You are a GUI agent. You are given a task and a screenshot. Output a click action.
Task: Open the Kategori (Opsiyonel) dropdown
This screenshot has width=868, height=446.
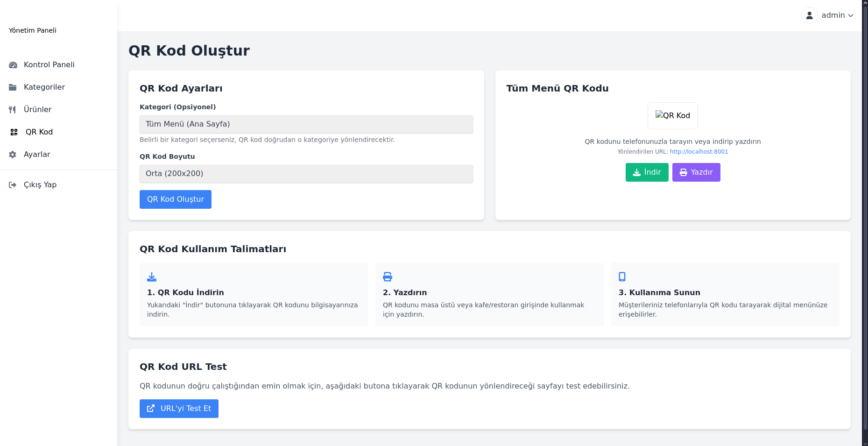(x=306, y=124)
